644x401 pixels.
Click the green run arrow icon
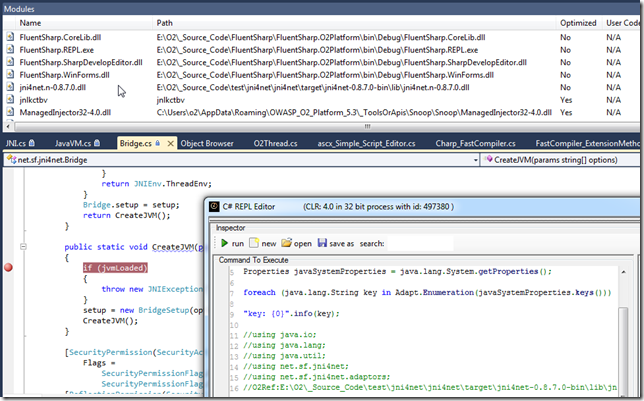[x=222, y=243]
